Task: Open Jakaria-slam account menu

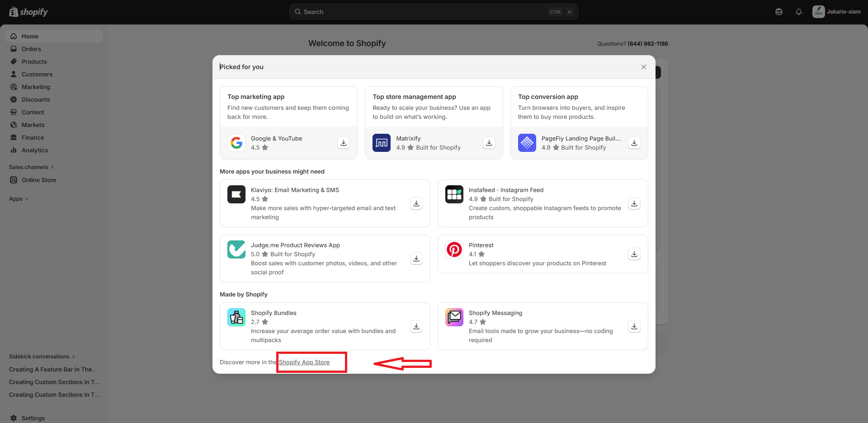Action: pyautogui.click(x=836, y=12)
